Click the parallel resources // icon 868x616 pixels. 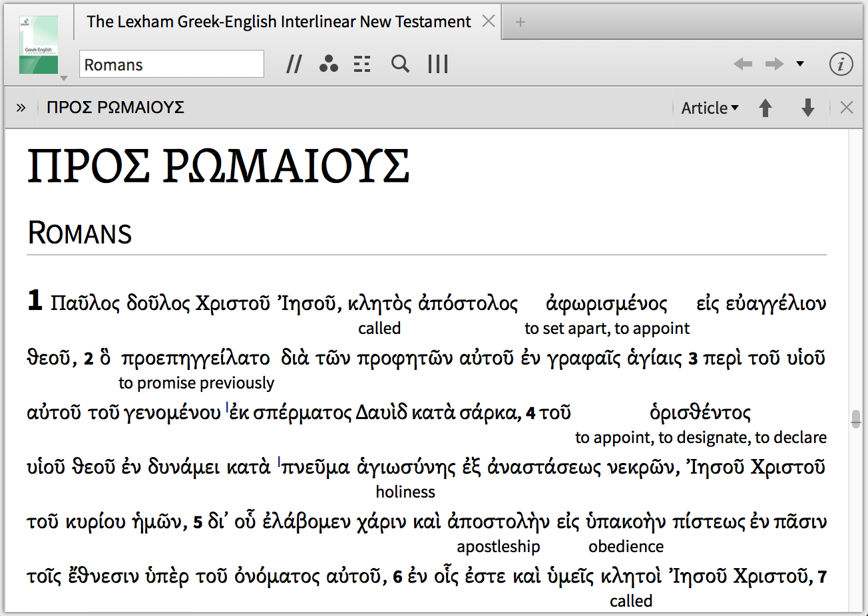294,64
